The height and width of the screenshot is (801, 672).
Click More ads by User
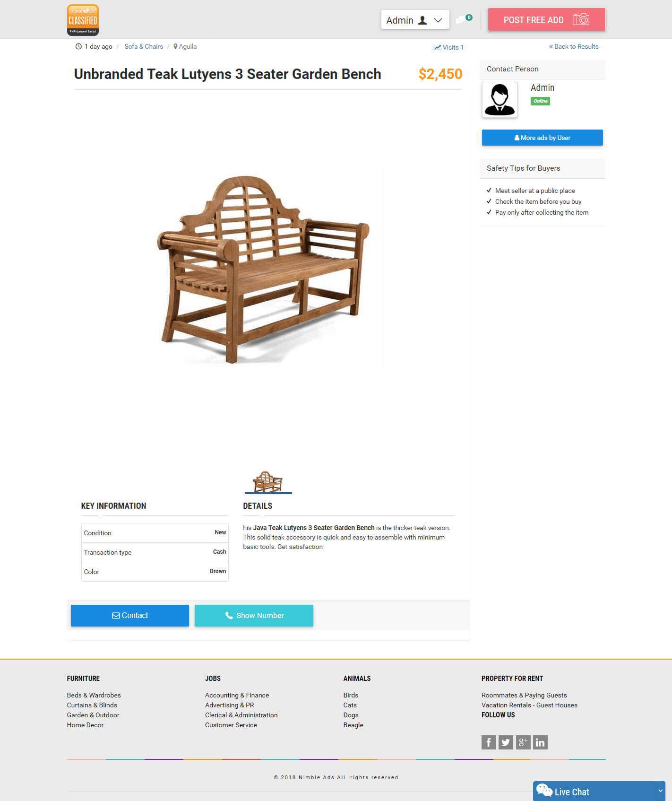tap(543, 138)
